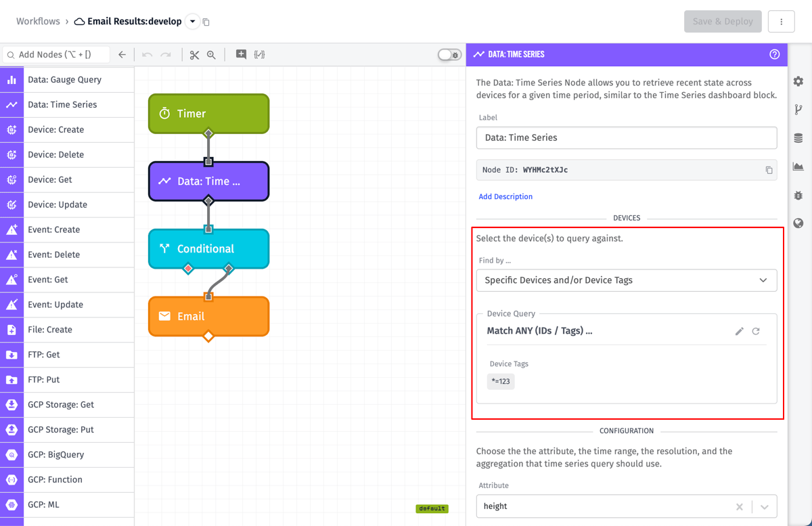Collapse the node palette with the left arrow
The image size is (812, 526).
click(x=122, y=55)
